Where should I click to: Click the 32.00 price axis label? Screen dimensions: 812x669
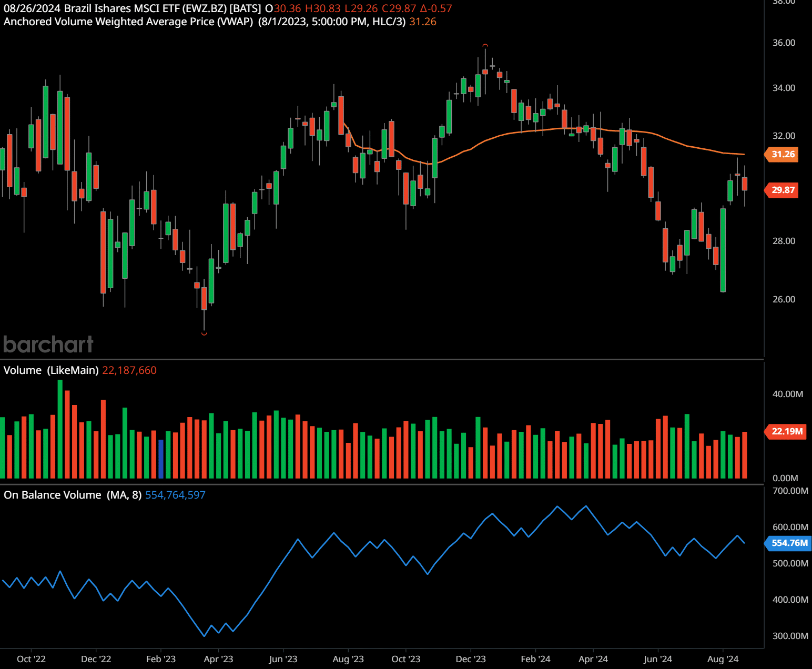point(784,136)
